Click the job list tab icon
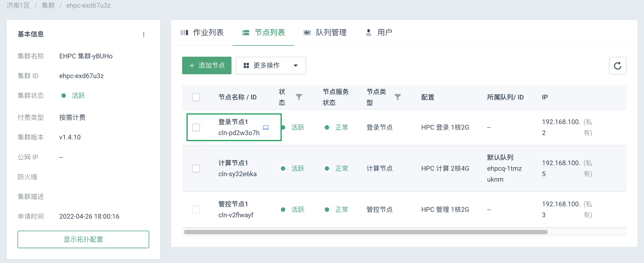This screenshot has width=644, height=263. click(x=184, y=33)
